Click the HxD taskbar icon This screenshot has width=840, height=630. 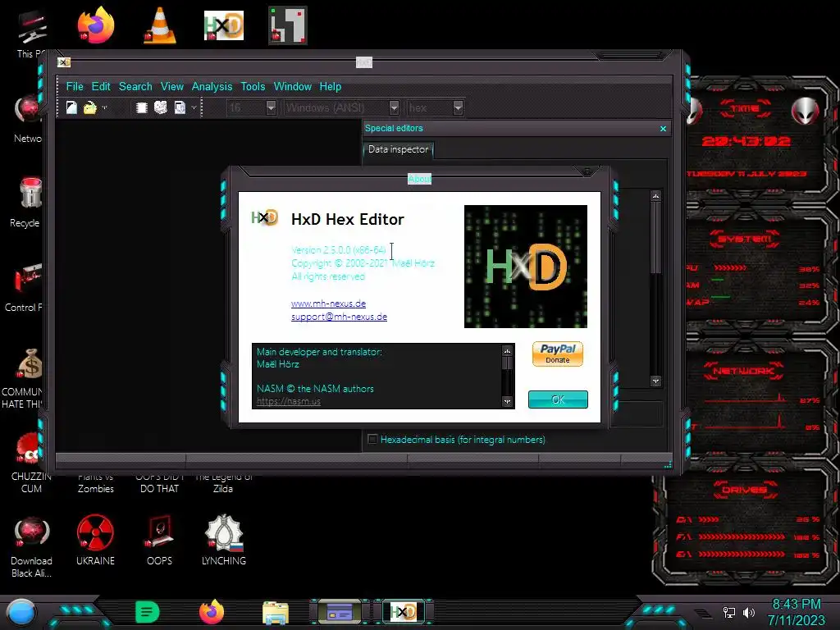(404, 611)
